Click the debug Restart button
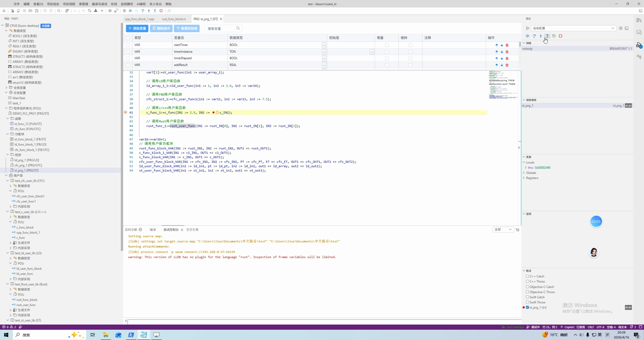 point(554,36)
